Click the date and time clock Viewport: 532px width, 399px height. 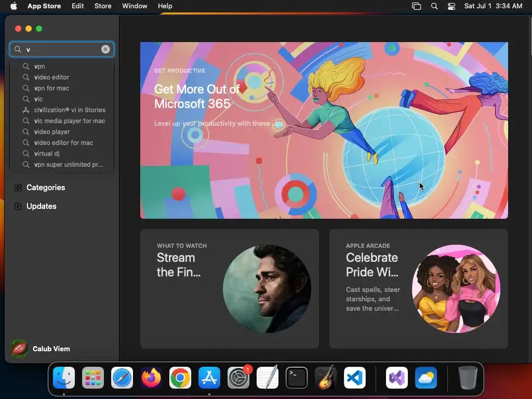coord(493,6)
